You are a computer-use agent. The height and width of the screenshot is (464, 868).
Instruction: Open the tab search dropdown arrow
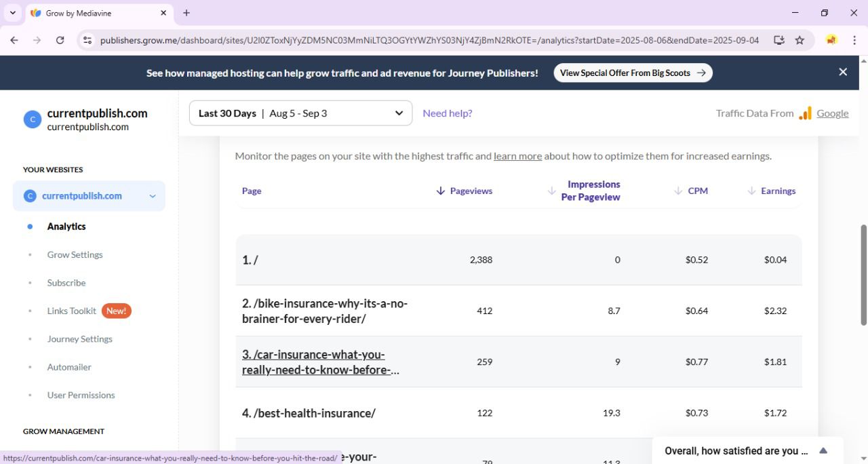pos(12,13)
